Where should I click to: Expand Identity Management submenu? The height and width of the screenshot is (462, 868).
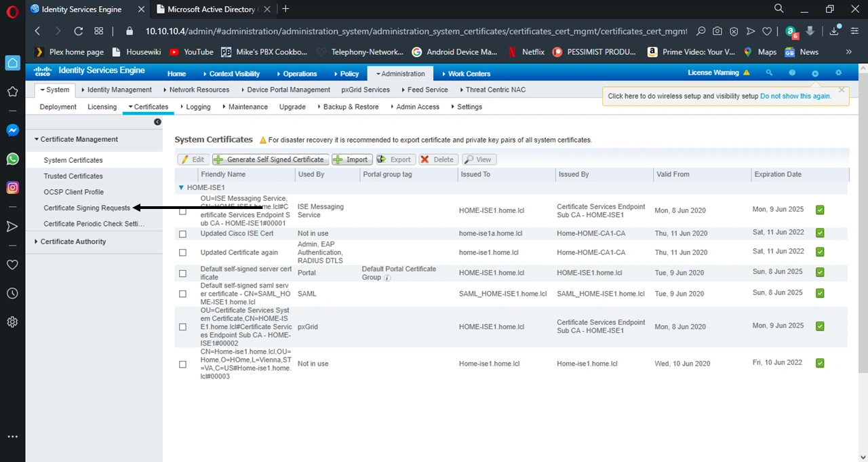coord(116,90)
